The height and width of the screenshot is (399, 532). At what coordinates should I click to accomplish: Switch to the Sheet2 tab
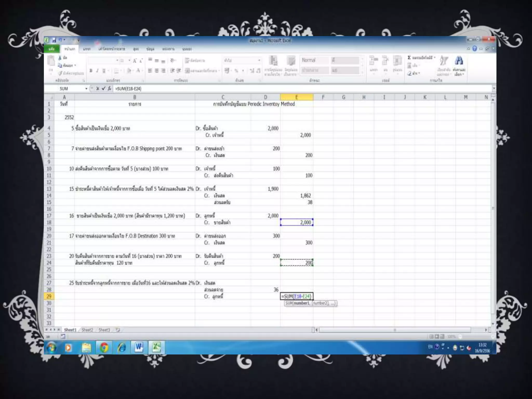87,330
